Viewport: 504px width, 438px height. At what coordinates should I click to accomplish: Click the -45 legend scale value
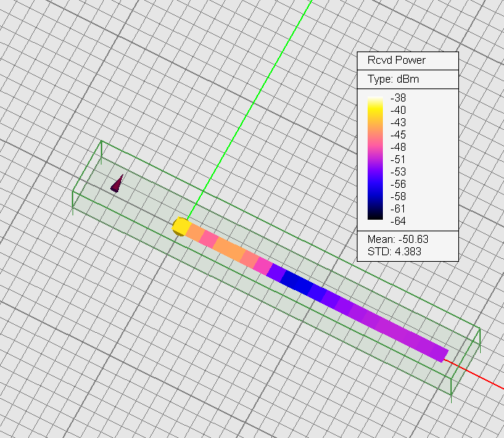pyautogui.click(x=398, y=135)
